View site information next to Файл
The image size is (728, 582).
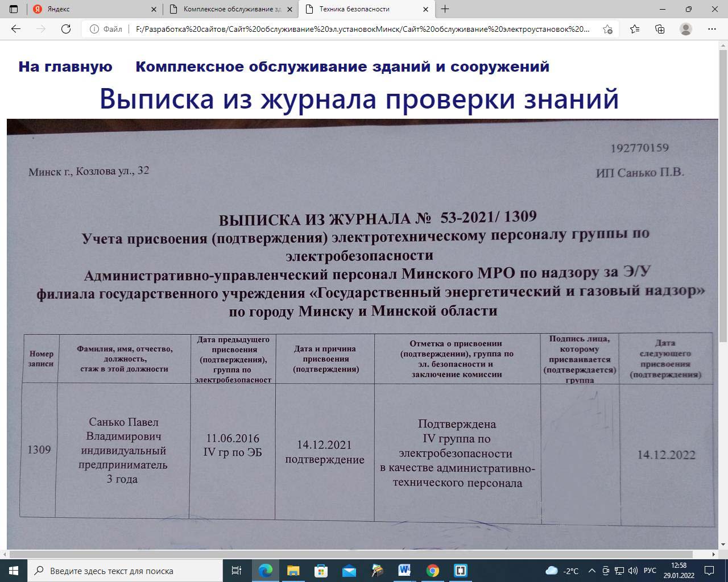coord(94,29)
